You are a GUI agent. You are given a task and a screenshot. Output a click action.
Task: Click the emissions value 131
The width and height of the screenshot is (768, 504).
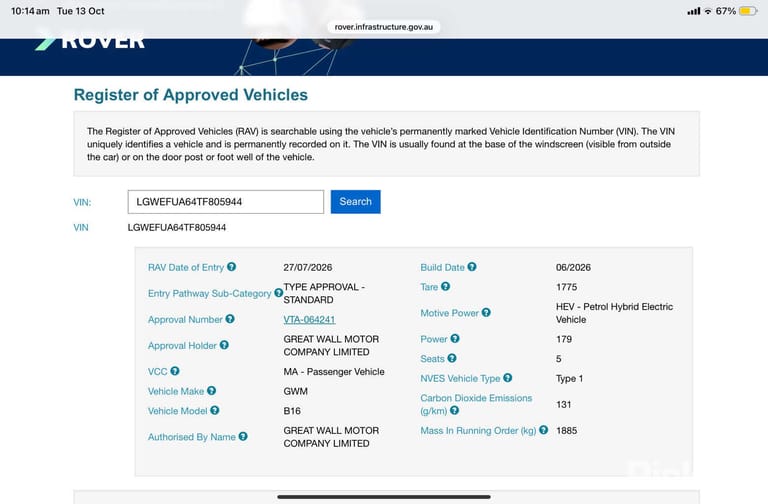(564, 405)
